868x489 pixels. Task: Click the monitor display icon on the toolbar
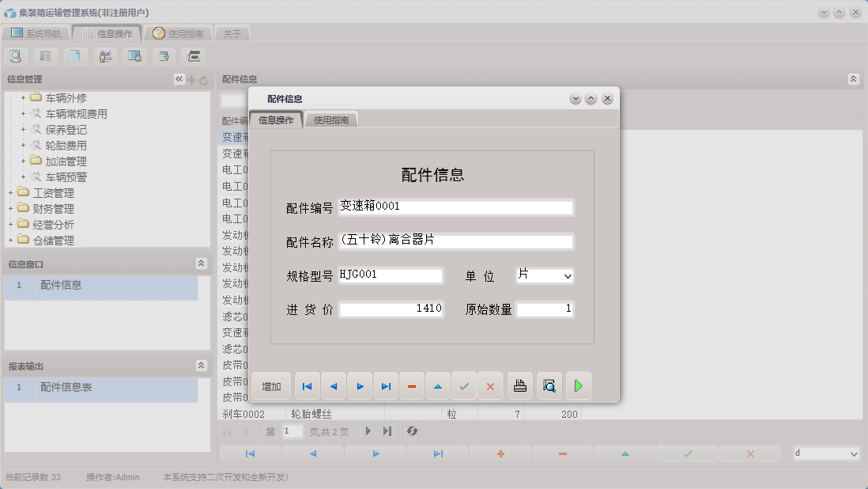click(x=134, y=55)
